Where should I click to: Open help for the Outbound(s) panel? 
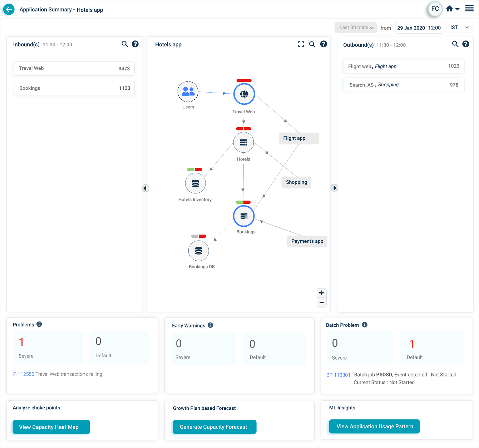click(465, 44)
